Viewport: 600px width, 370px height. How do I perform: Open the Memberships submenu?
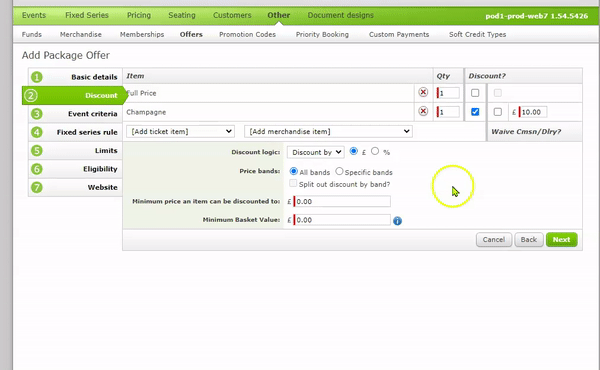click(142, 34)
